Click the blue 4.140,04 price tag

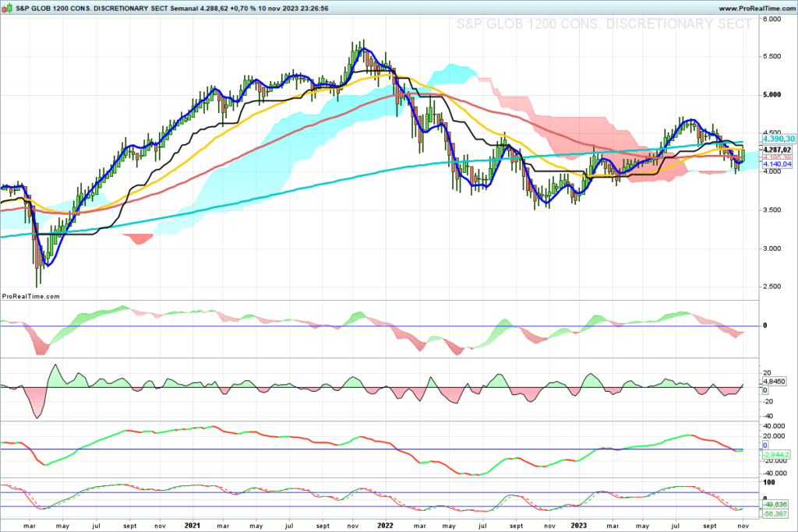coord(777,164)
